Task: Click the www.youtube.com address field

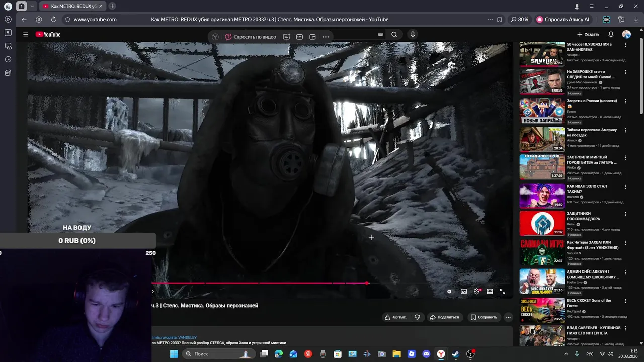Action: [x=95, y=19]
